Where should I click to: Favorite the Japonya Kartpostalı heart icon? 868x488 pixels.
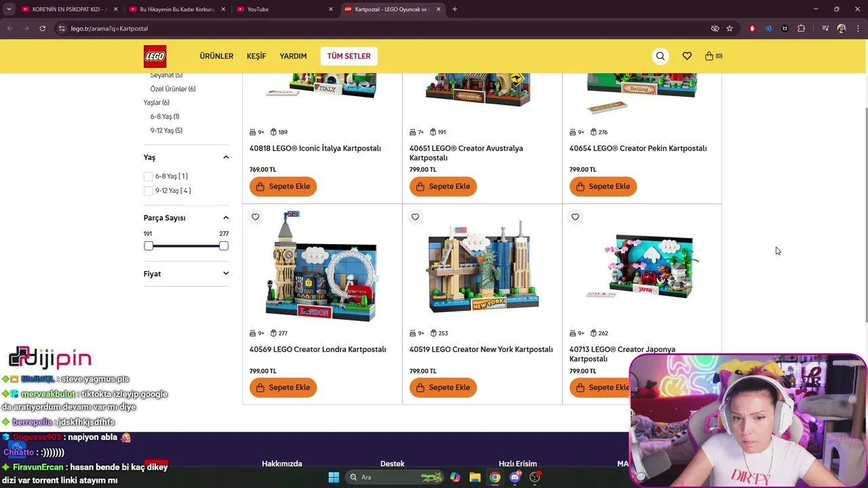pyautogui.click(x=575, y=217)
